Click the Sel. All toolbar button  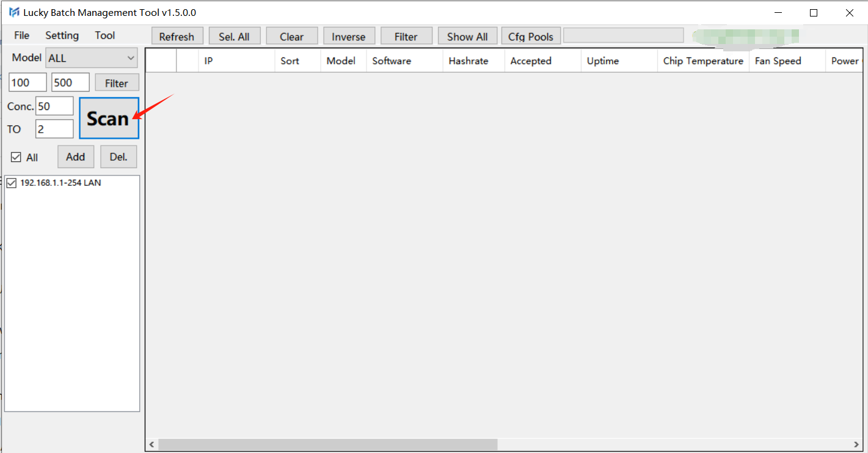point(234,37)
